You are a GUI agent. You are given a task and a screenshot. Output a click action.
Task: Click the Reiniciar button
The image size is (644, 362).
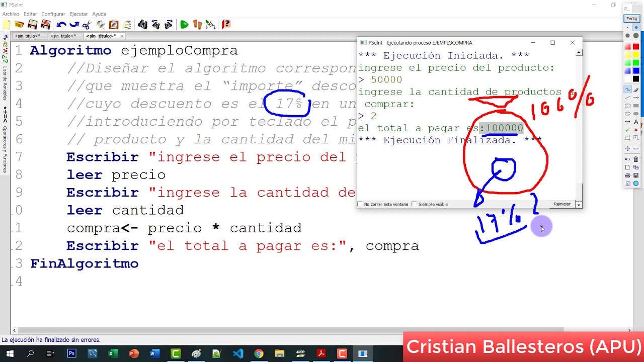tap(562, 204)
